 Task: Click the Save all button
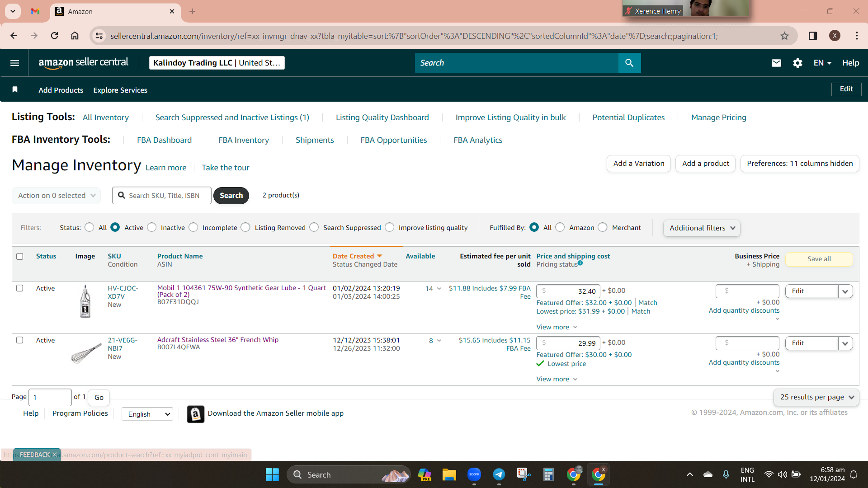point(819,259)
